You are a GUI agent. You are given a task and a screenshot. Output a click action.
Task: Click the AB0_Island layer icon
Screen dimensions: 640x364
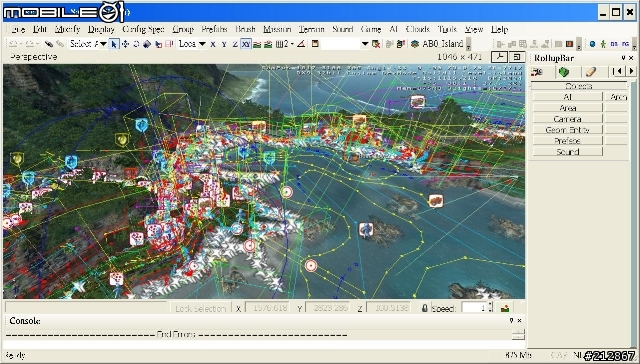tap(415, 44)
